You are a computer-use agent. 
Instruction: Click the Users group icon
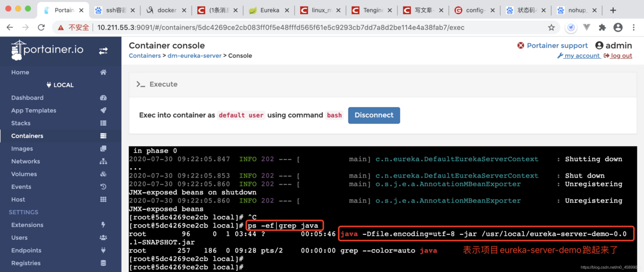103,238
